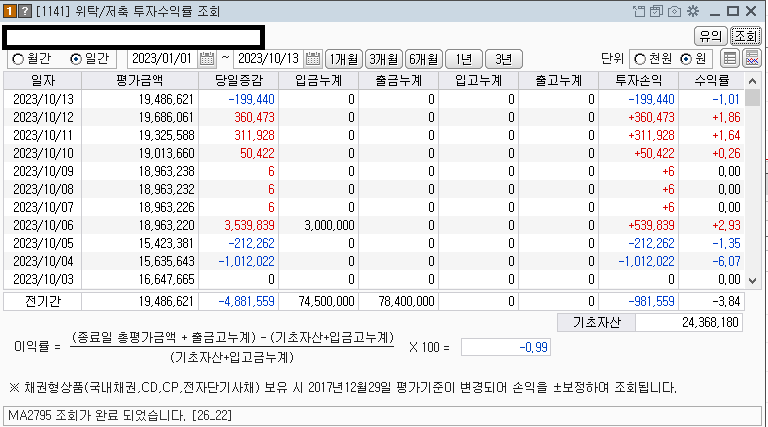The width and height of the screenshot is (768, 427).
Task: Click the 수익률 column header
Action: point(712,80)
